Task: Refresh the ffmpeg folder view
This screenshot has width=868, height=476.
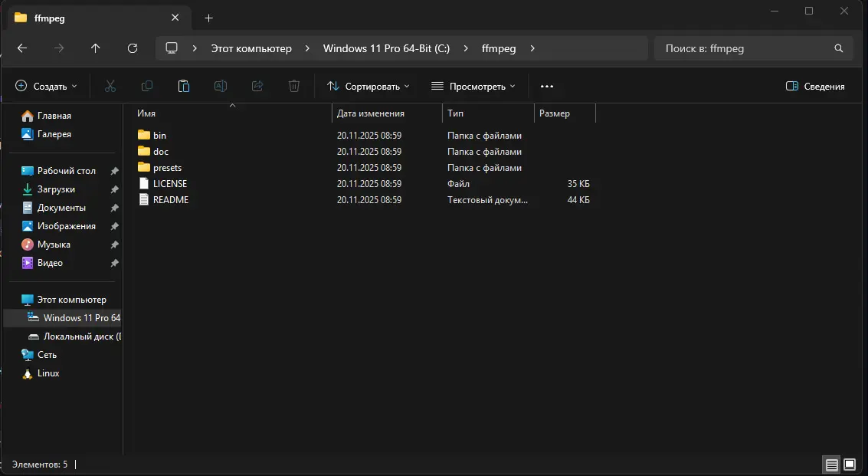Action: (133, 49)
